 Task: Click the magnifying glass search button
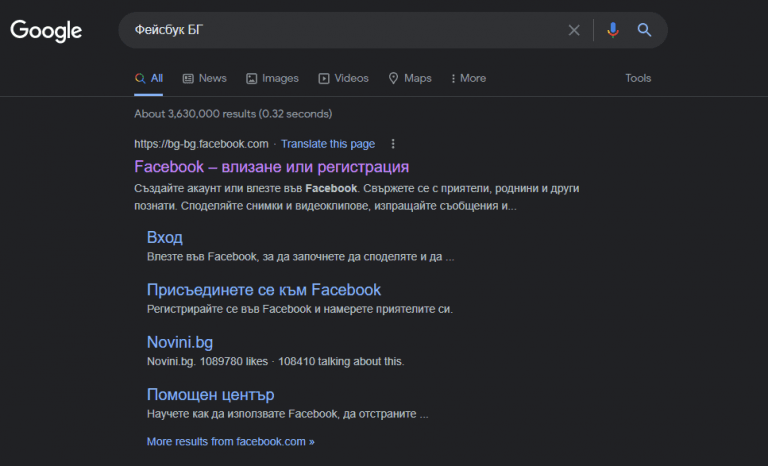(x=645, y=30)
